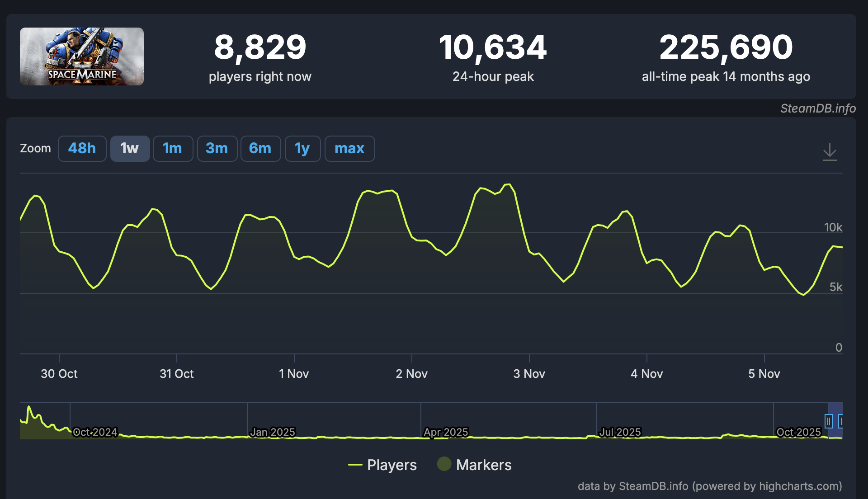This screenshot has height=499, width=868.
Task: Click left navigator range handle
Action: (x=828, y=421)
